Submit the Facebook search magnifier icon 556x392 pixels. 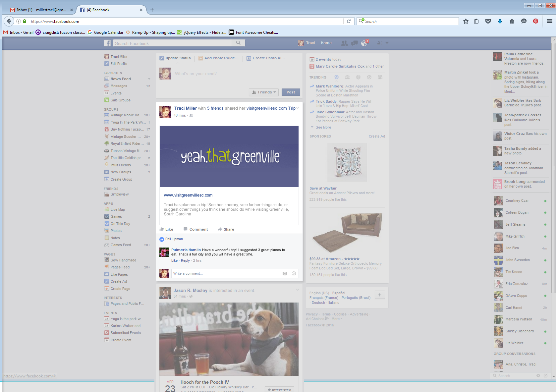[x=238, y=43]
